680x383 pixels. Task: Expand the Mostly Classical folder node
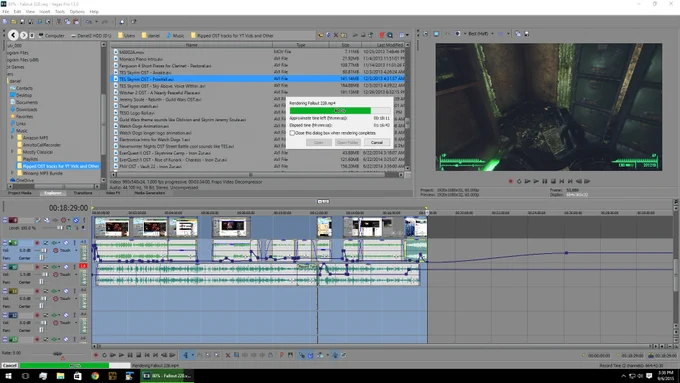(13, 152)
